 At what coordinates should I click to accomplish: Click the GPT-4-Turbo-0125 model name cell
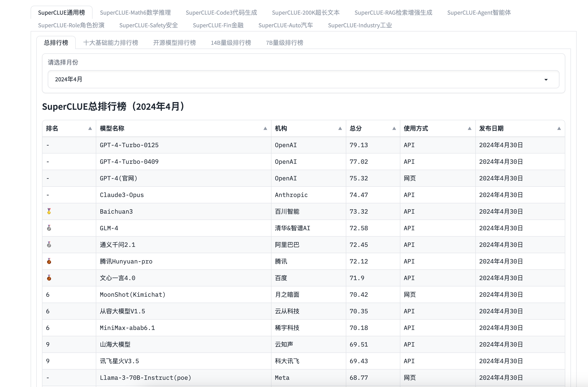184,145
